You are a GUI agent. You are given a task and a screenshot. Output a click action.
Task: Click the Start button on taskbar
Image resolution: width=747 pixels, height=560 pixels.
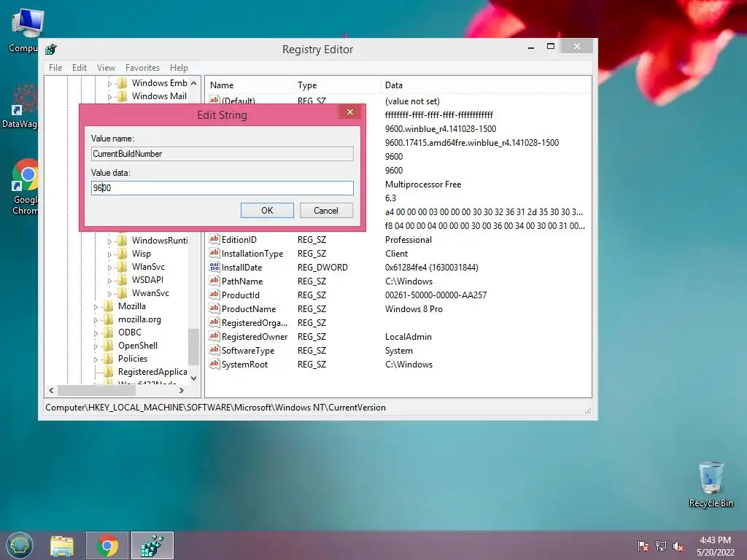coord(20,545)
